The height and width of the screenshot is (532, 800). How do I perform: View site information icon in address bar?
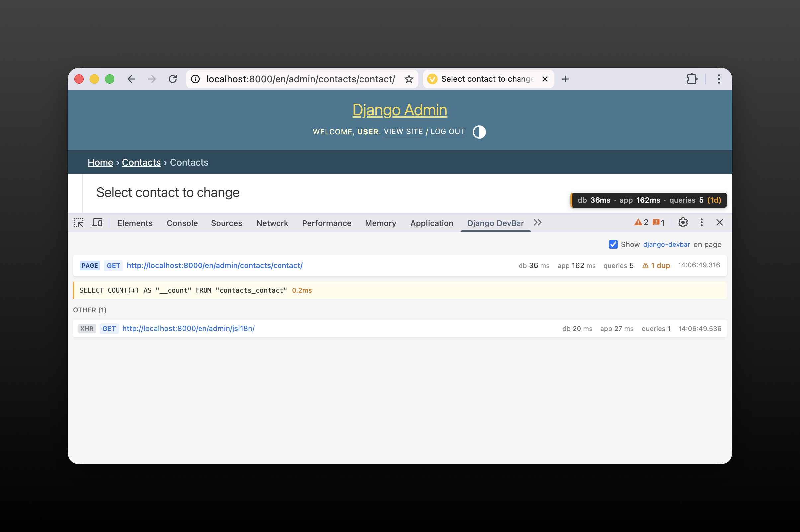(195, 79)
